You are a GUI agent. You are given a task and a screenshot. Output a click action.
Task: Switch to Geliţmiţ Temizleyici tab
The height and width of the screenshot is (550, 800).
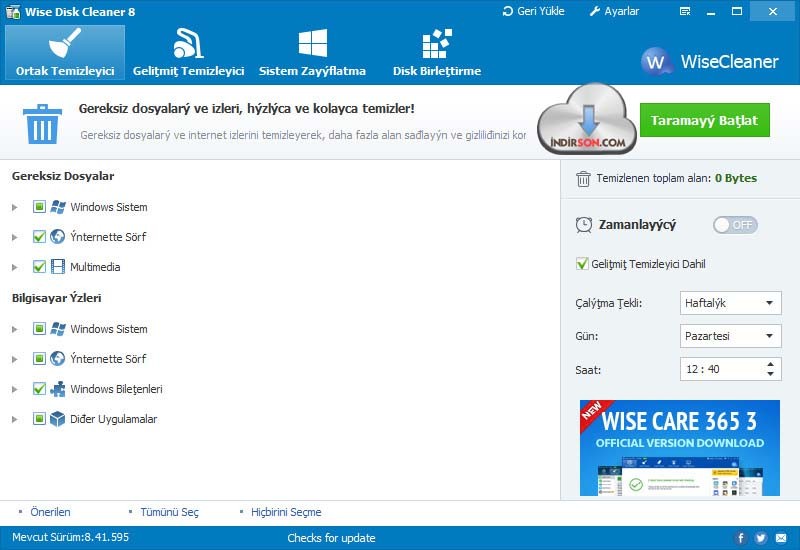click(188, 53)
